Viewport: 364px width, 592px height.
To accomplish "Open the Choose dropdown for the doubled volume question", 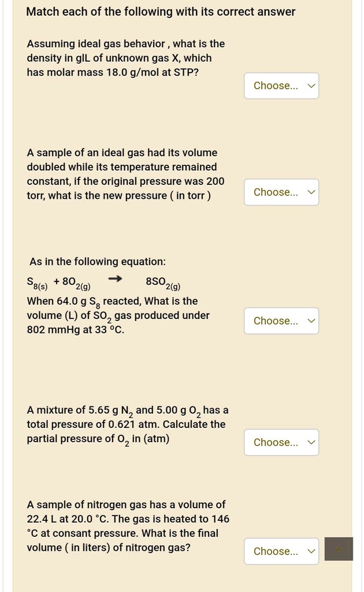I will pos(281,192).
